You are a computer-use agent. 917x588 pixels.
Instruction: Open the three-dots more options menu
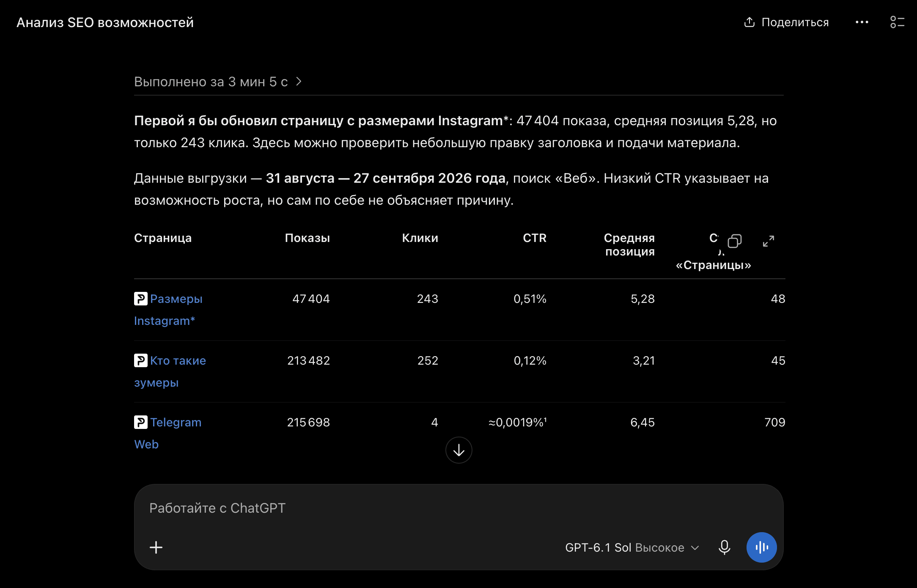click(862, 22)
